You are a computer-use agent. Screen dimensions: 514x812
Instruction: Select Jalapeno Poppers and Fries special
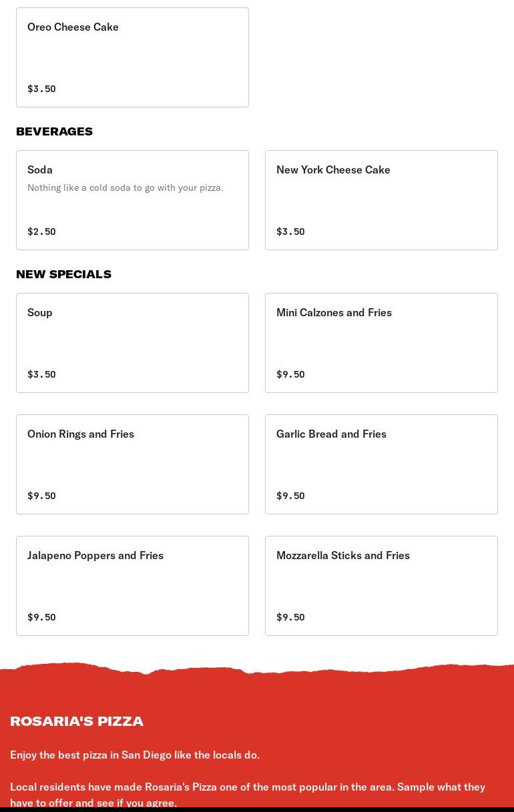(132, 586)
